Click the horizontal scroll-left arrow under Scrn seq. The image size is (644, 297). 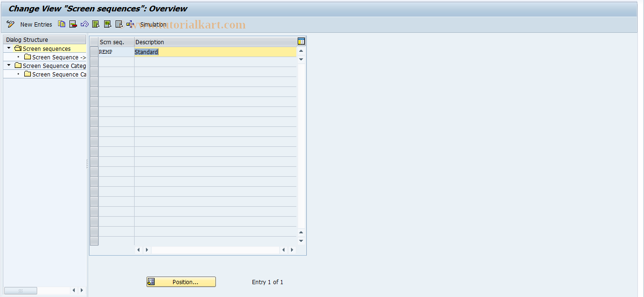138,250
